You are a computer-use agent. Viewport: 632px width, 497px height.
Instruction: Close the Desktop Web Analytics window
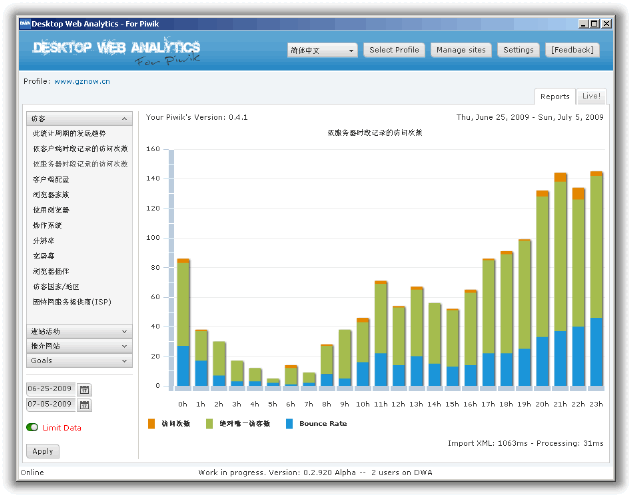(x=606, y=24)
